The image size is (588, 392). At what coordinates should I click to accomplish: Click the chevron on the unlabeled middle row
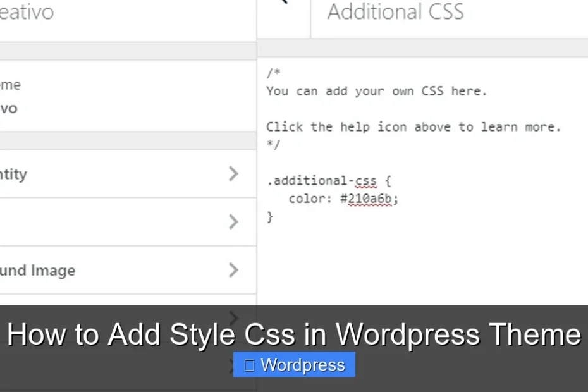(x=234, y=222)
